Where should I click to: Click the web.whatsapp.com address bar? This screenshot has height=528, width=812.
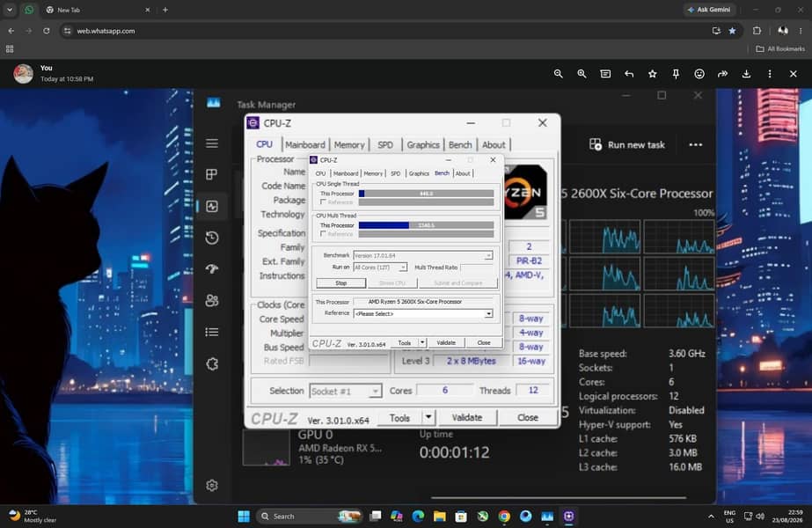pyautogui.click(x=388, y=31)
